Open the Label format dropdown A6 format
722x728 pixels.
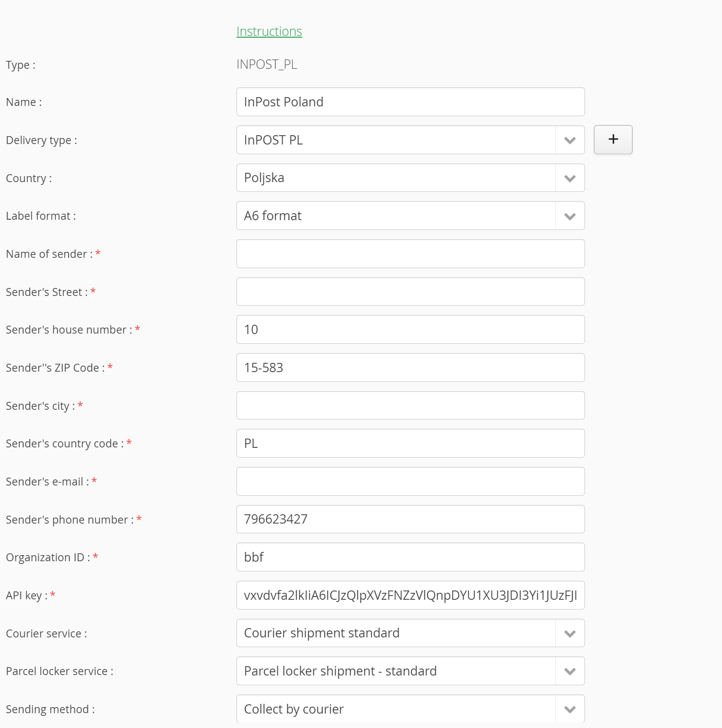(410, 216)
